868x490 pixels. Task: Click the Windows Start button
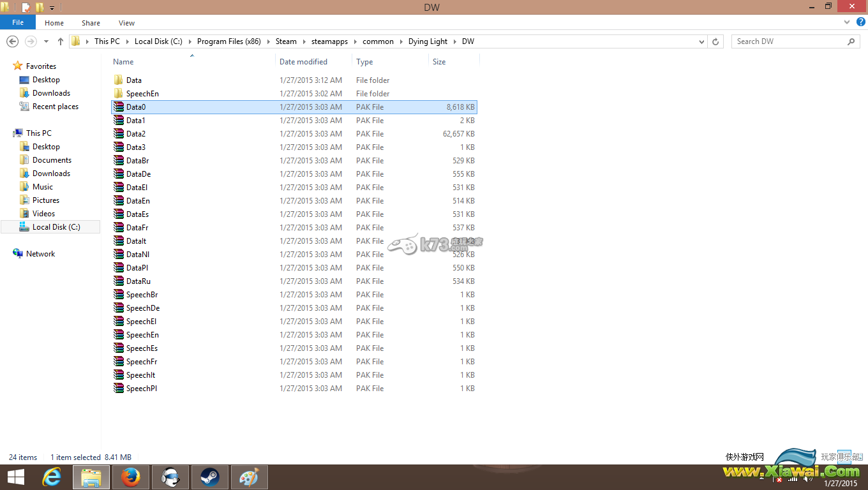[16, 477]
